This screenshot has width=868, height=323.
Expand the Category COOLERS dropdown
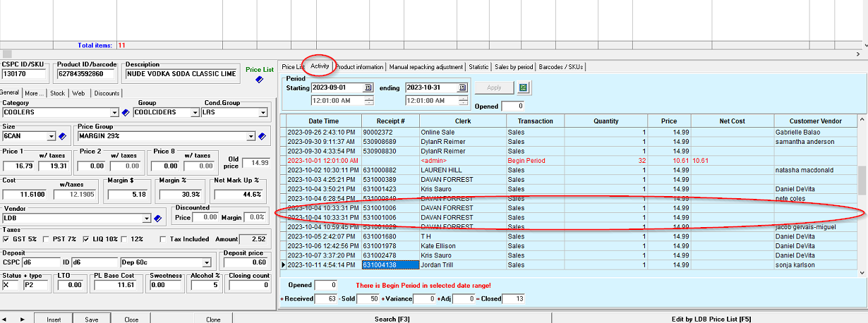(x=114, y=112)
